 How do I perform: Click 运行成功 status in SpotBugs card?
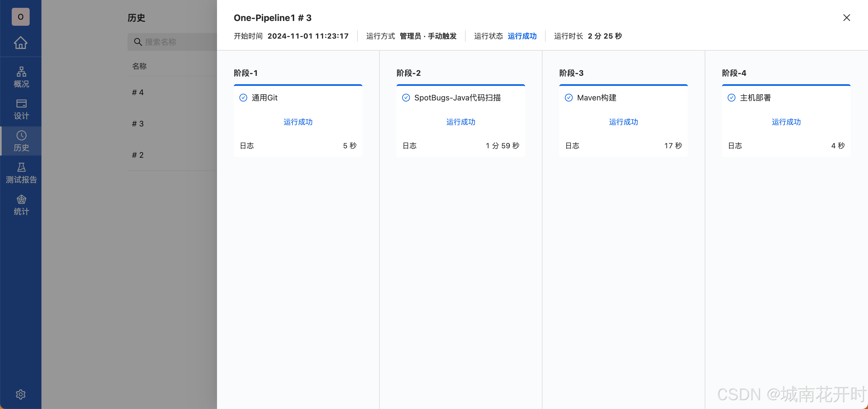click(x=461, y=122)
